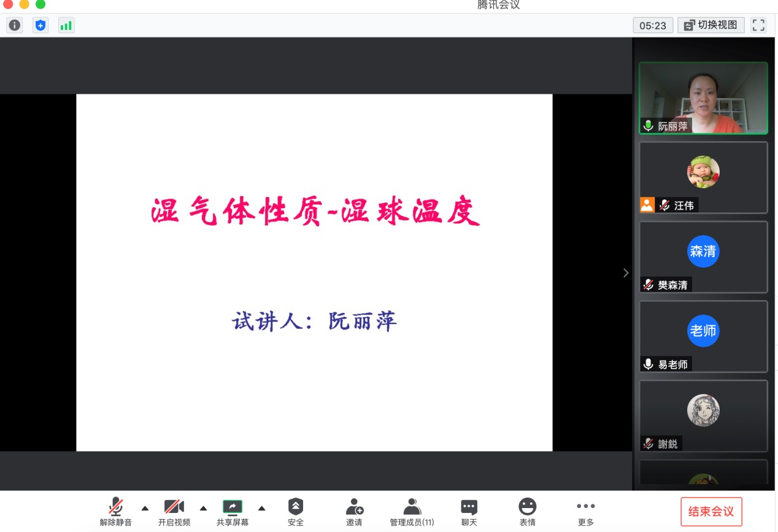This screenshot has height=532, width=778.
Task: Enter full screen mode
Action: pyautogui.click(x=758, y=25)
